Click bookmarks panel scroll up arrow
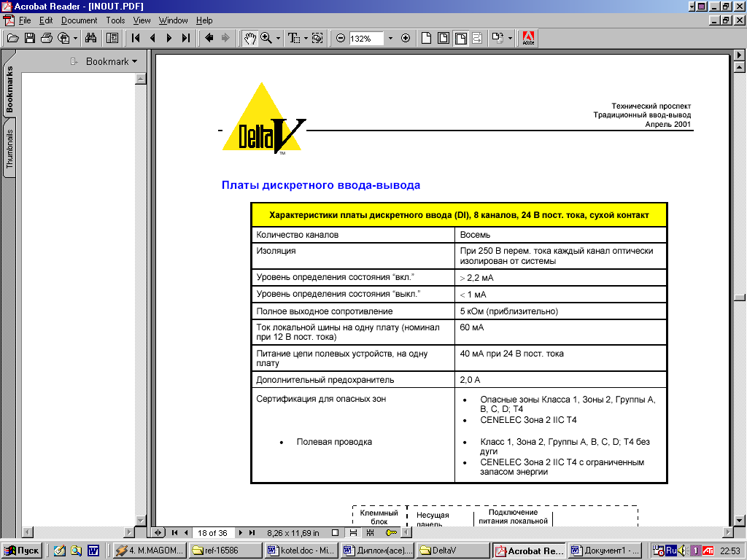This screenshot has height=560, width=747. (x=141, y=79)
